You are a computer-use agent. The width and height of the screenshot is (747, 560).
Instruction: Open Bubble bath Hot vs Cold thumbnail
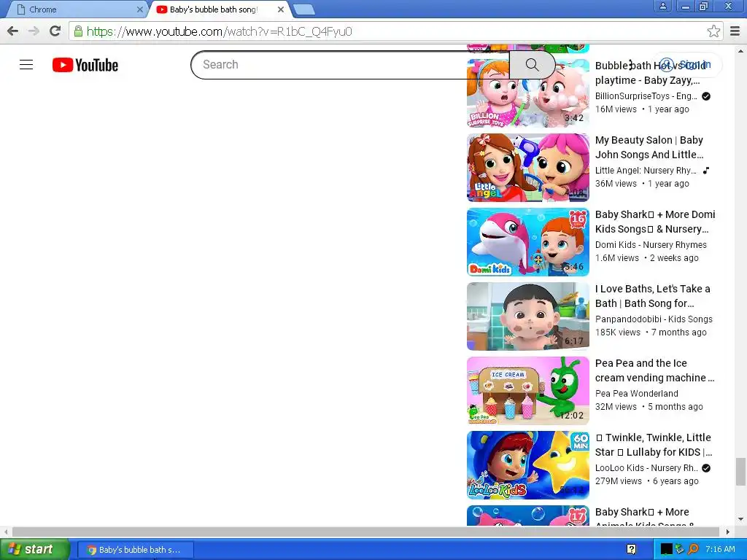click(528, 93)
